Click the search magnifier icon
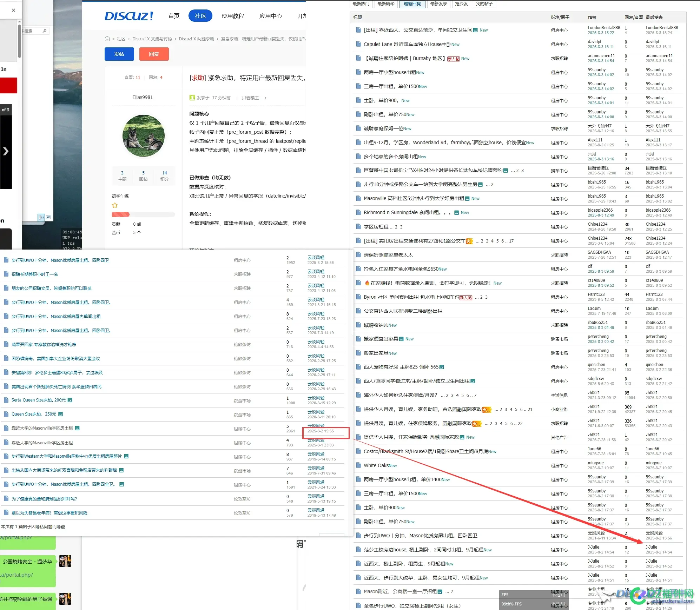 [45, 31]
